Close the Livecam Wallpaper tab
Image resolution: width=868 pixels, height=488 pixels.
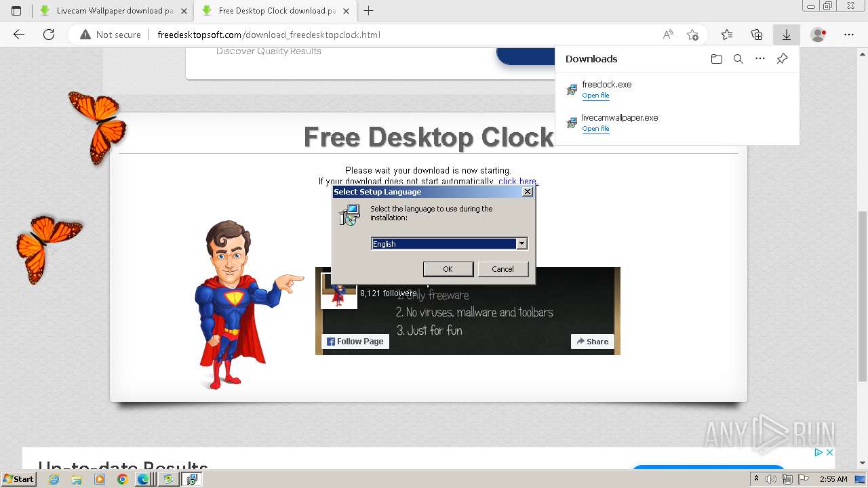click(184, 11)
